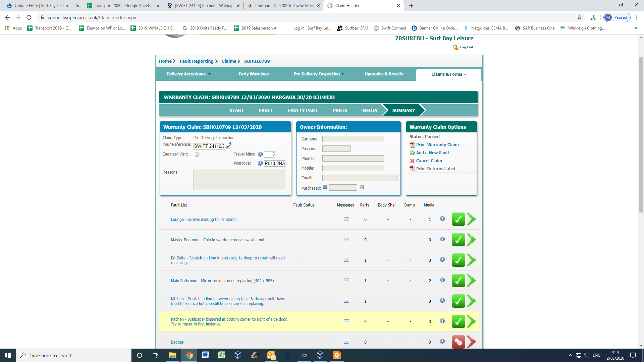Image resolution: width=644 pixels, height=362 pixels.
Task: Click green arrow next to En-Suite fault
Action: [x=472, y=260]
